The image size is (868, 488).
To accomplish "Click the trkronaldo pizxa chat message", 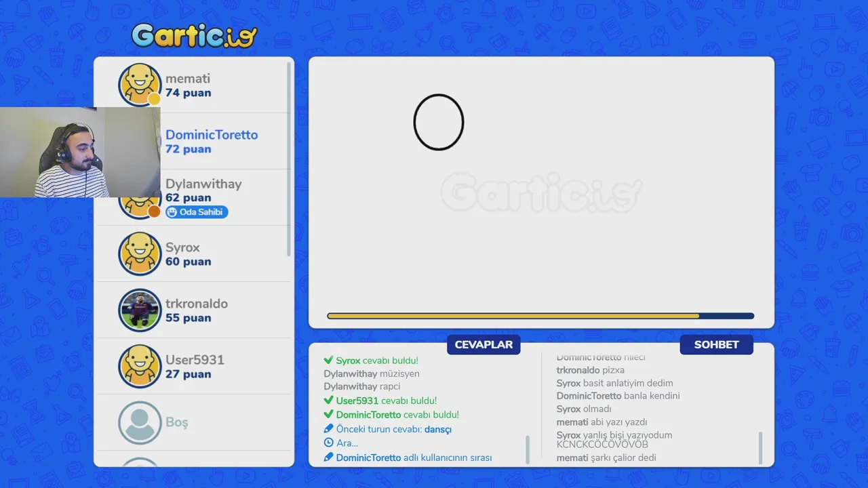I will [591, 370].
